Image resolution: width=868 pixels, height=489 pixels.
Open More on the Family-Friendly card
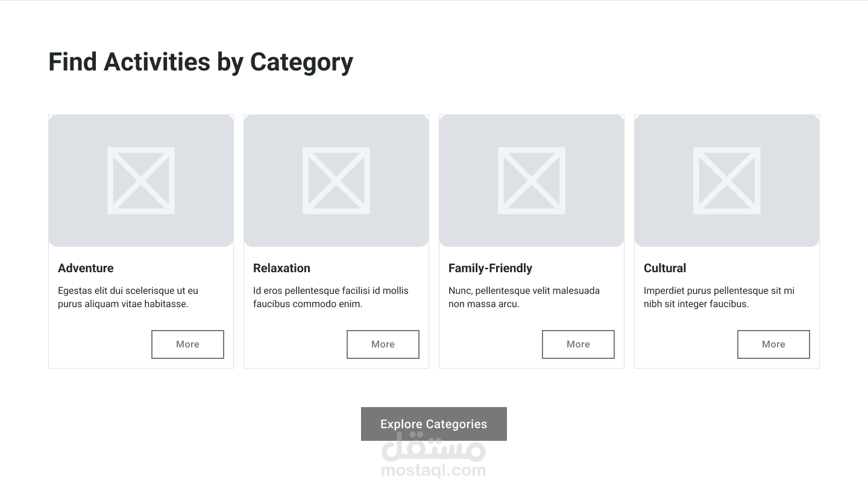(x=578, y=344)
